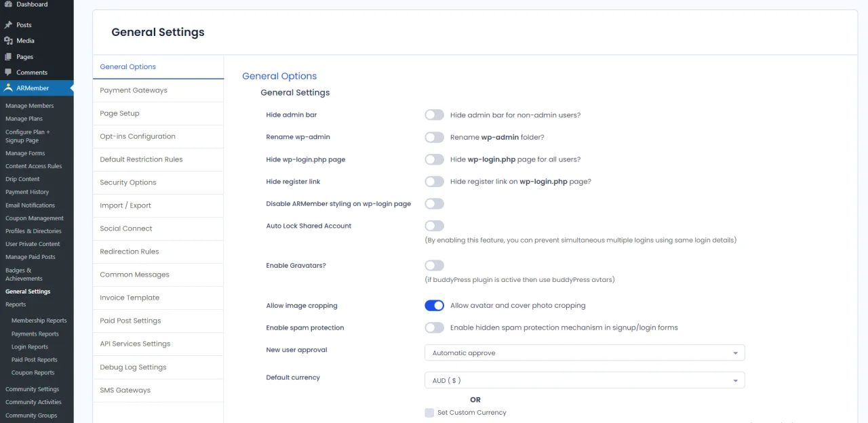This screenshot has width=868, height=423.
Task: Open API Services Settings tab
Action: pos(158,344)
